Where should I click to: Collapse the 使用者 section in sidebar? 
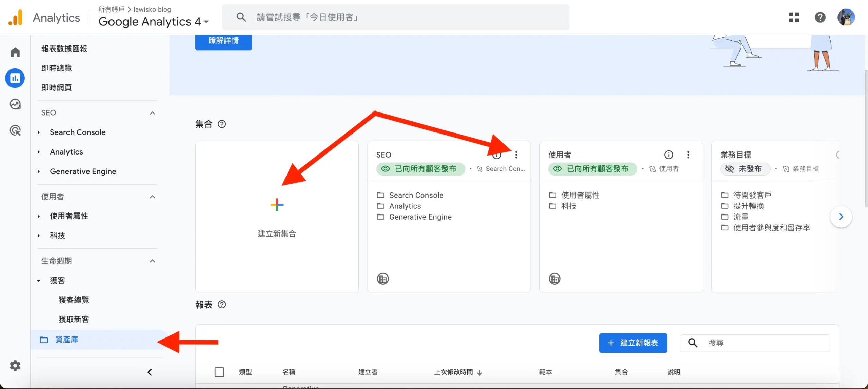(x=153, y=197)
